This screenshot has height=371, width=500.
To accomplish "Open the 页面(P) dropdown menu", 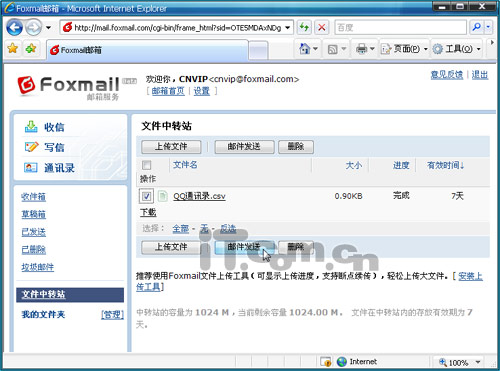I will pyautogui.click(x=404, y=49).
